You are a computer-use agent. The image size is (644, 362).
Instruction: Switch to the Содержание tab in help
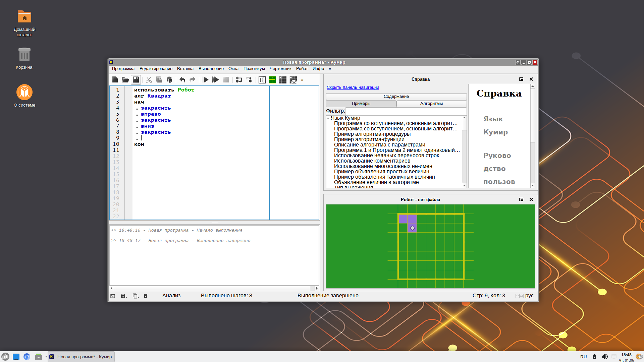[396, 97]
